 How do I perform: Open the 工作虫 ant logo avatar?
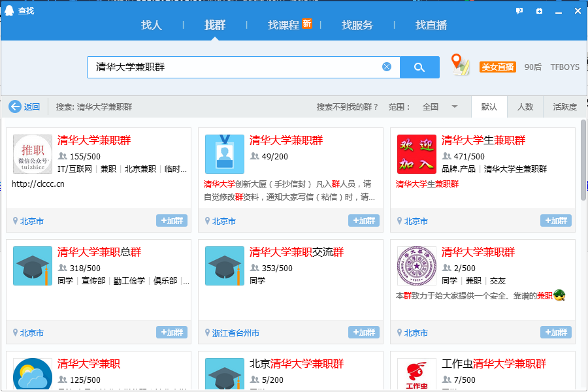417,374
